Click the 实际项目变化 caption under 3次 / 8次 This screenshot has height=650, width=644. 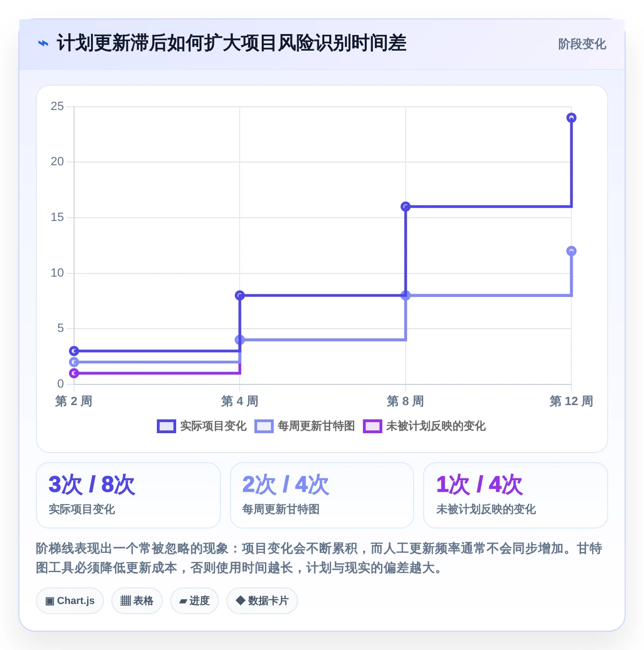point(82,509)
